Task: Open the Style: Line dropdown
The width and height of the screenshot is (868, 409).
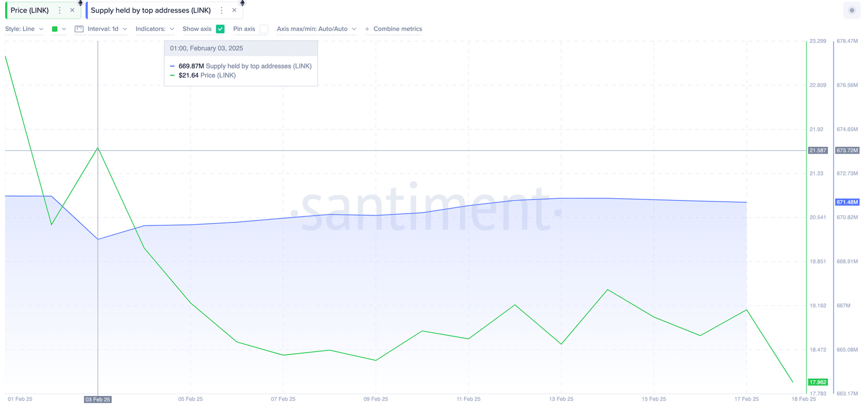Action: [x=24, y=29]
